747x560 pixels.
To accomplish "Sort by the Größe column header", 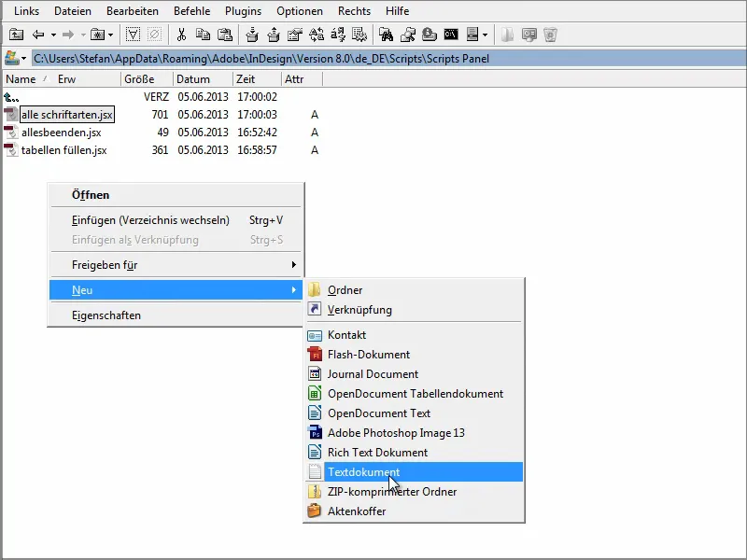I will [x=147, y=79].
